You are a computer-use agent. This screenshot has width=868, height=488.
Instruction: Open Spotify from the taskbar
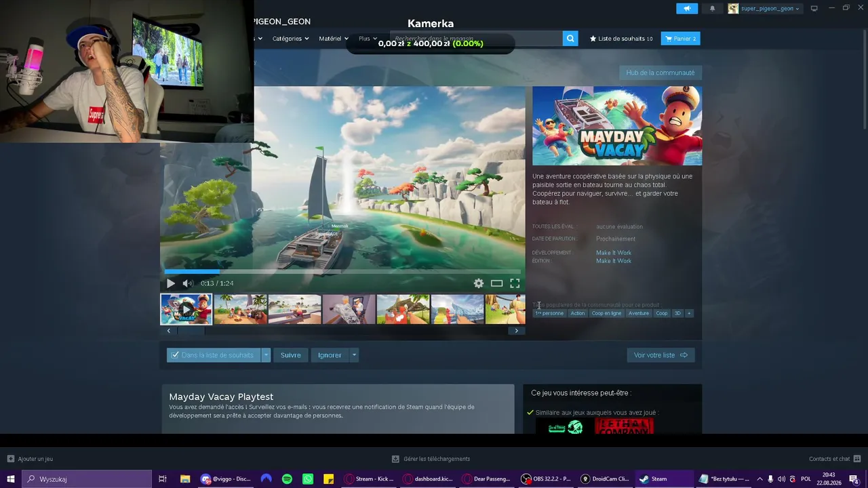(x=287, y=479)
